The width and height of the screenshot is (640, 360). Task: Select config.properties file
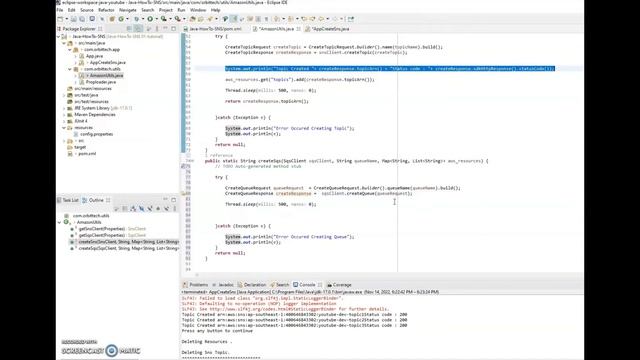point(96,134)
